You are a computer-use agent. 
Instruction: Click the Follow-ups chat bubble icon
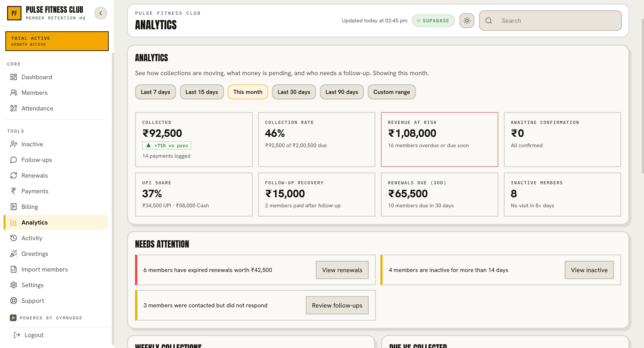(x=13, y=160)
